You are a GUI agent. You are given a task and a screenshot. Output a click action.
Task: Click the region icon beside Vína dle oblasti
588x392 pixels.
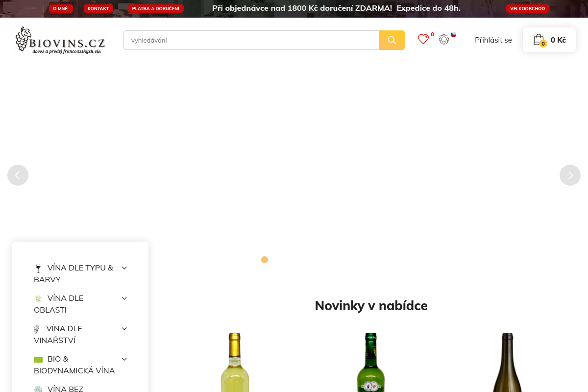coord(38,298)
